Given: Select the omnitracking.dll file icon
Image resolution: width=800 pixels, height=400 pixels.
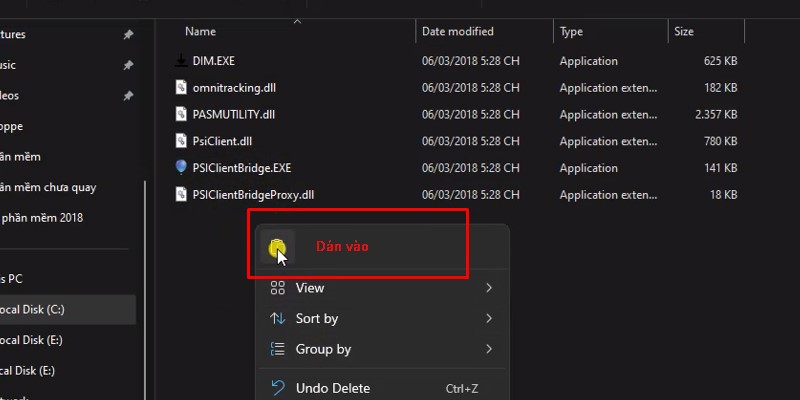Looking at the screenshot, I should click(x=180, y=88).
